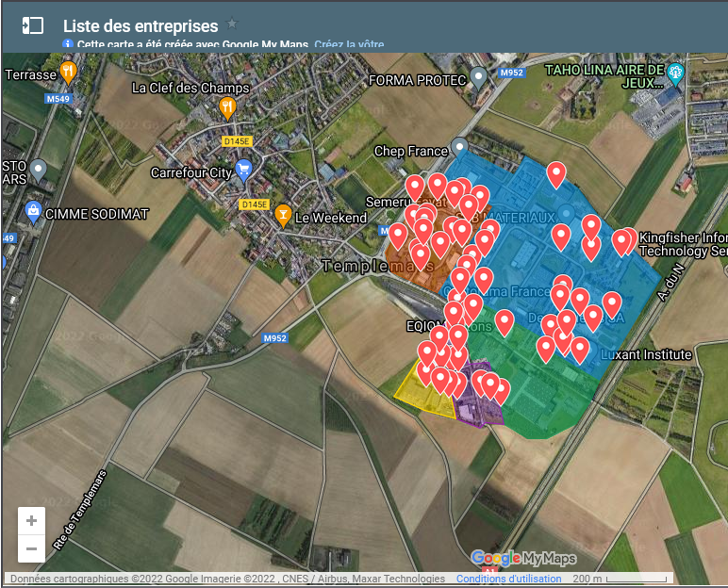Open the sidebar legend panel icon
Image resolution: width=728 pixels, height=588 pixels.
coord(33,25)
